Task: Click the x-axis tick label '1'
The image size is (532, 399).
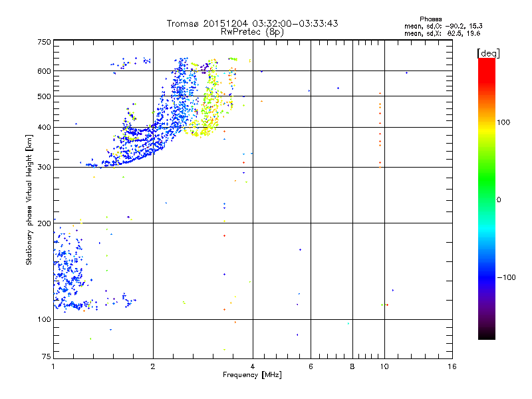Action: [x=53, y=366]
